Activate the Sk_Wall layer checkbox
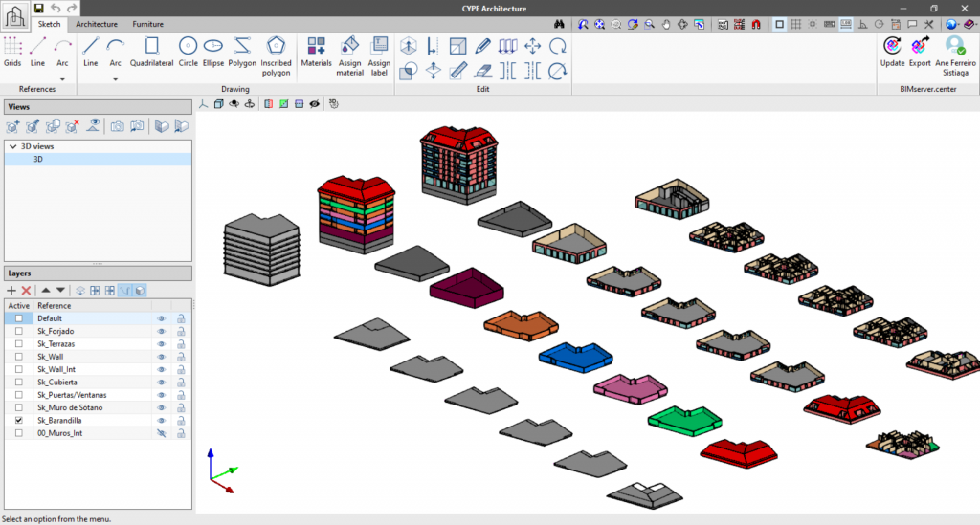The width and height of the screenshot is (980, 525). [19, 357]
